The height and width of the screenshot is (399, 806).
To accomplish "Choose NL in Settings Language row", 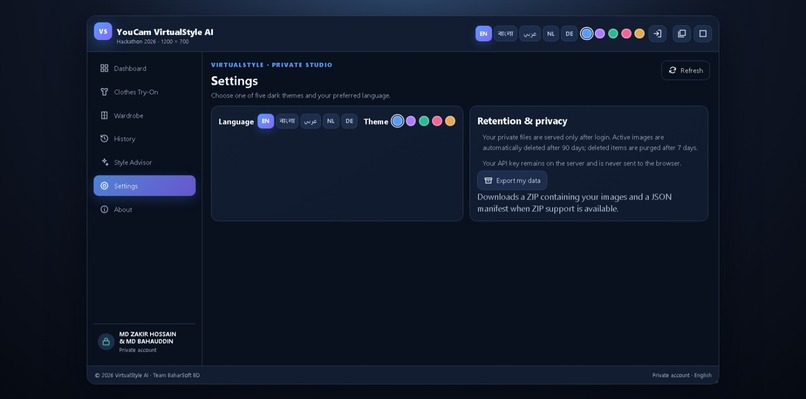I will pyautogui.click(x=331, y=121).
